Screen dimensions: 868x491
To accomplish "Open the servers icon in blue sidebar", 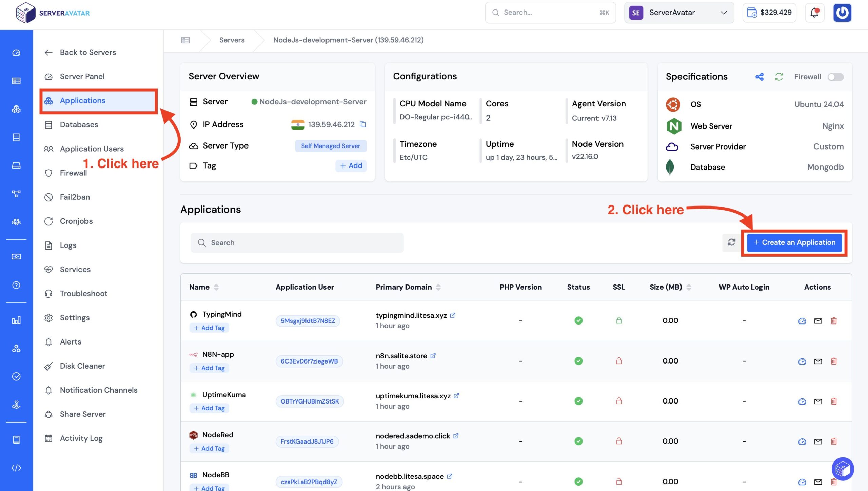I will click(x=16, y=81).
